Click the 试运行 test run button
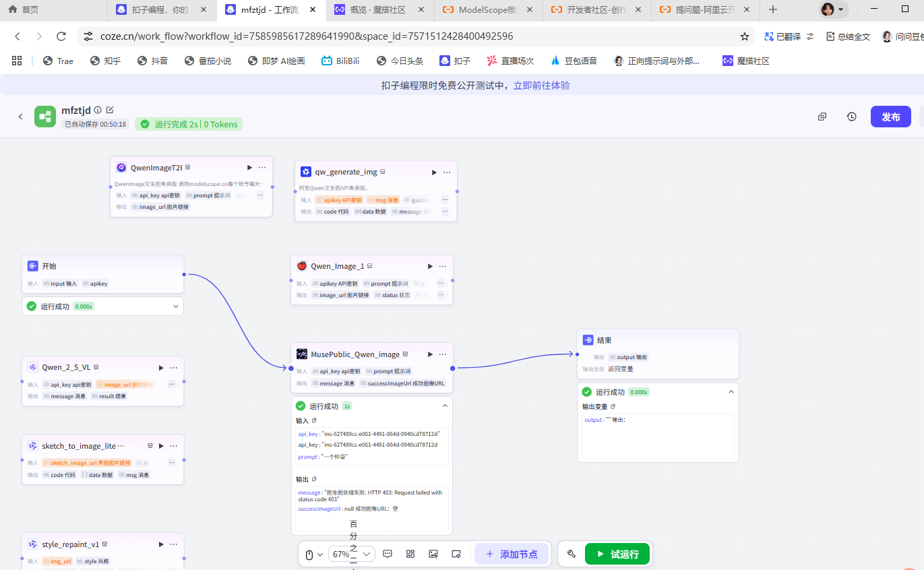This screenshot has height=570, width=924. 617,554
